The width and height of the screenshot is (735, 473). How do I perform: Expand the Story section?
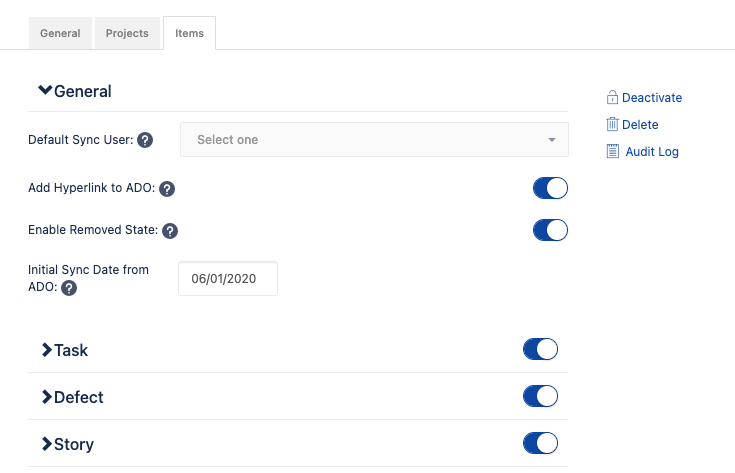46,444
